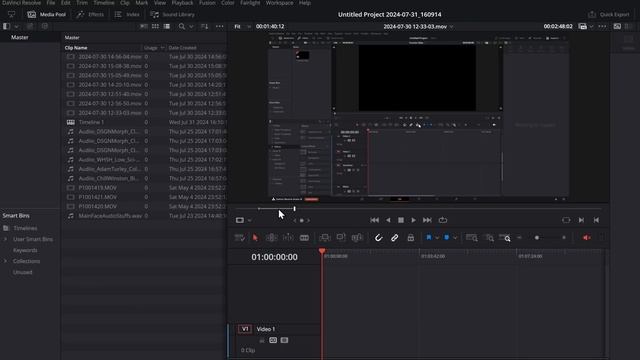Toggle Linked Selection chain icon
Viewport: 640px width, 360px height.
click(394, 238)
